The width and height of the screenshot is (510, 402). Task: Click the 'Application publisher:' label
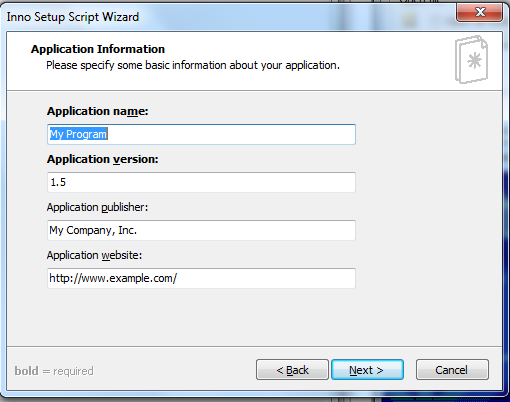[97, 207]
